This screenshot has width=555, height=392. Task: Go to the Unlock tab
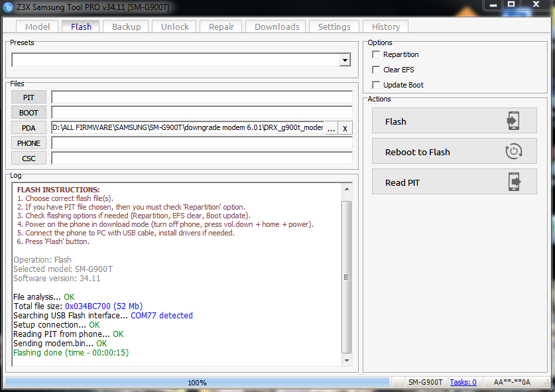point(174,27)
